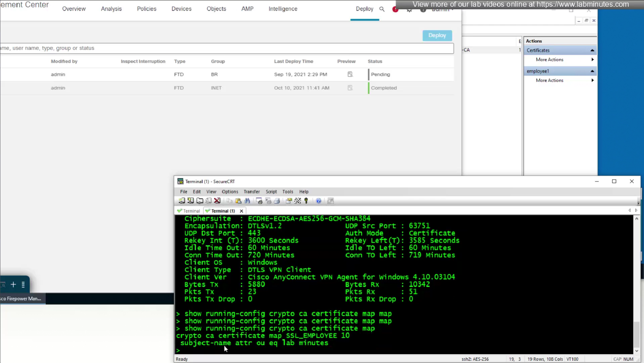Open preview icon for the Pending BR device

350,74
